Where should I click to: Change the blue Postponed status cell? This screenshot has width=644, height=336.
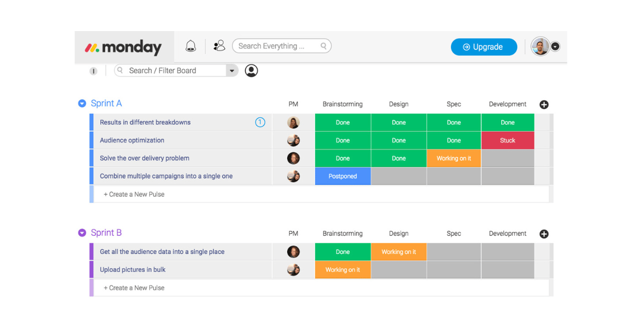[342, 176]
